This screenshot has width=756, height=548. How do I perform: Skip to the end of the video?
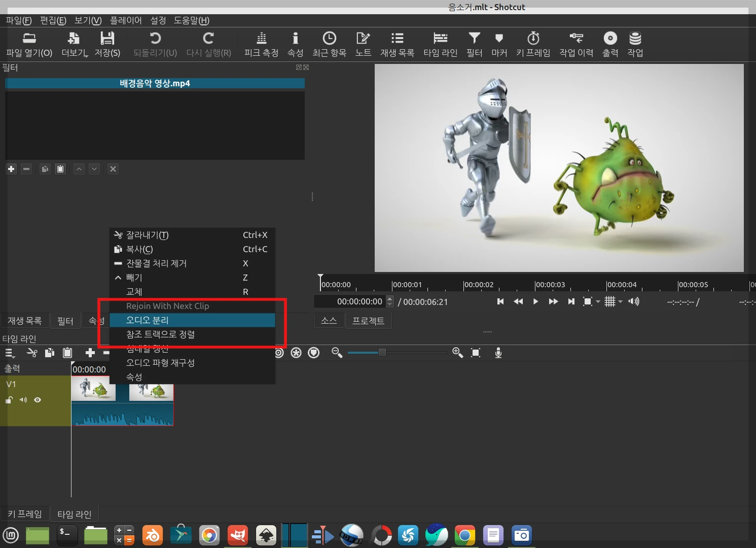tap(571, 301)
